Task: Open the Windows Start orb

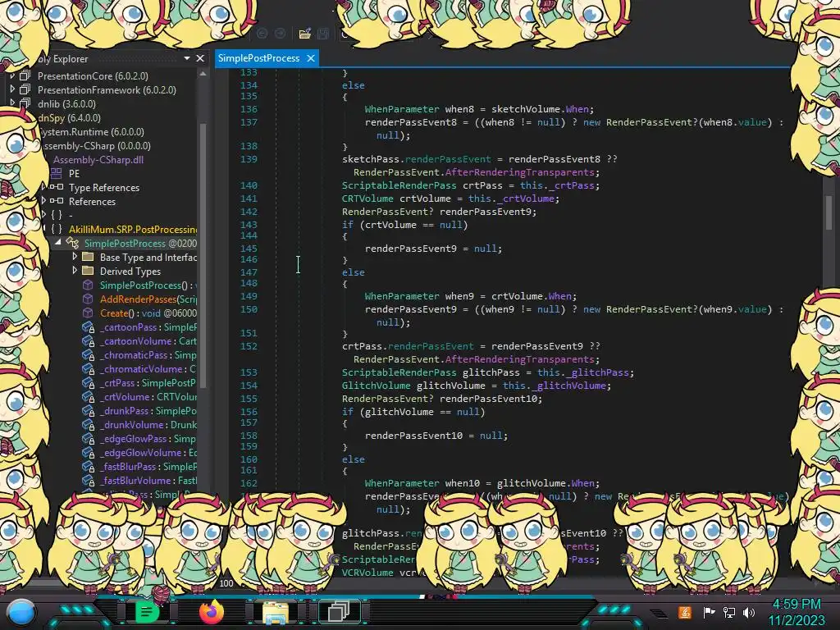Action: coord(21,612)
